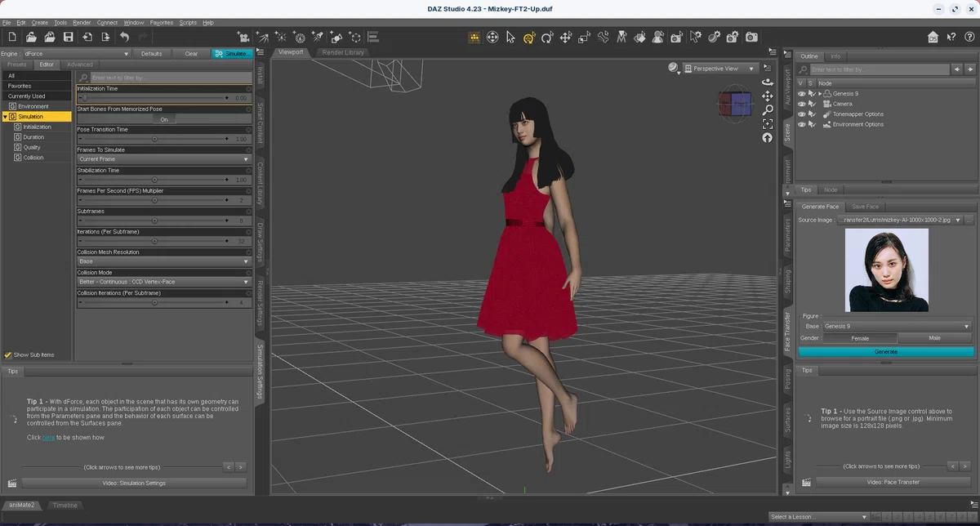Screen dimensions: 980x526
Task: Switch to the Save Face tab
Action: pyautogui.click(x=865, y=207)
